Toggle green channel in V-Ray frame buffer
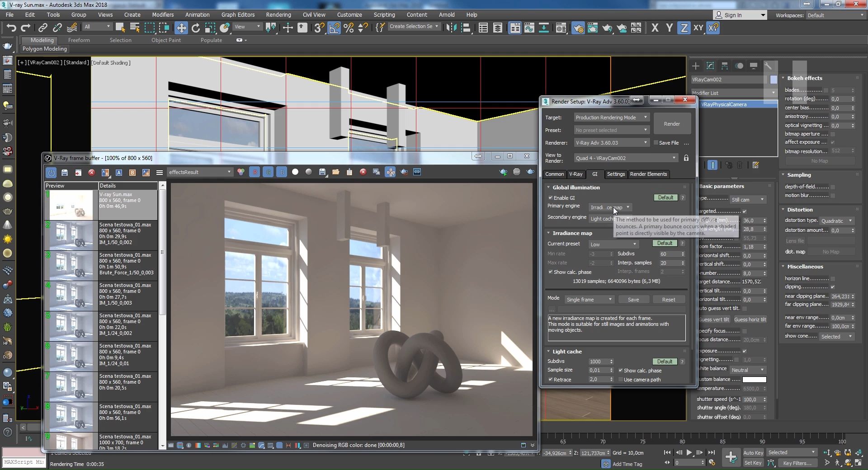Screen dimensions: 868x470 point(268,172)
